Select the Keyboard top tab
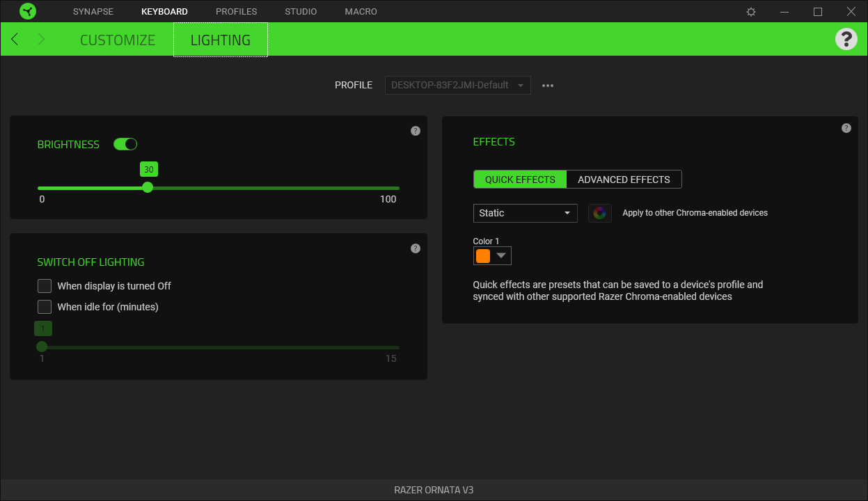Image resolution: width=868 pixels, height=501 pixels. pos(164,12)
